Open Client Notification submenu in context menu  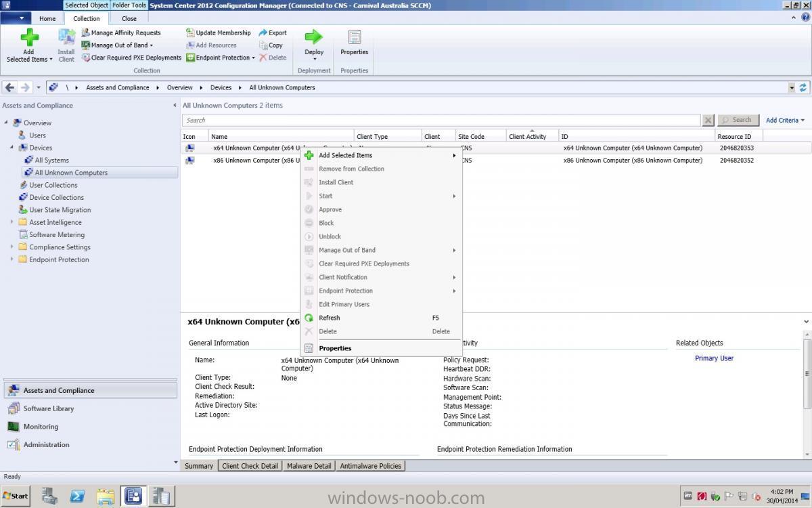pyautogui.click(x=381, y=277)
